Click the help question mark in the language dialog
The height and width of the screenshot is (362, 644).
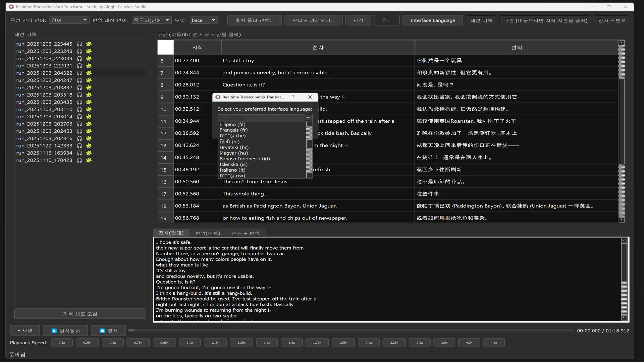293,97
